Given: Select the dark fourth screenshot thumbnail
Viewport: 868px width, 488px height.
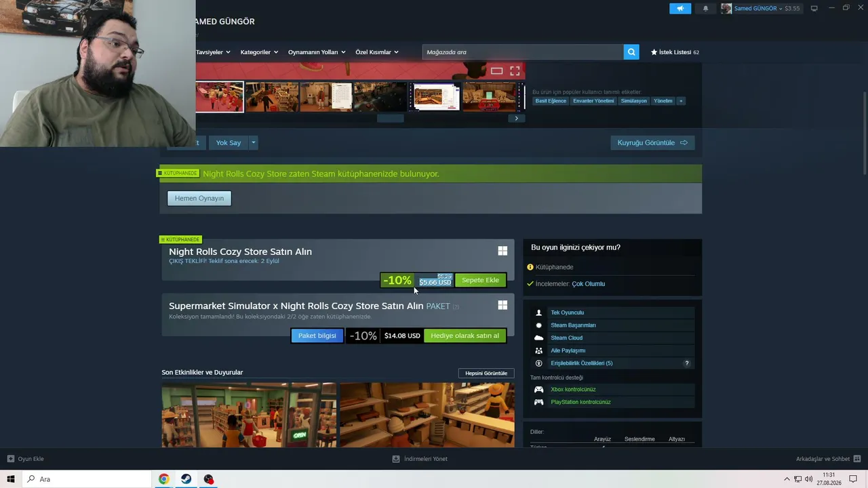Looking at the screenshot, I should click(379, 97).
